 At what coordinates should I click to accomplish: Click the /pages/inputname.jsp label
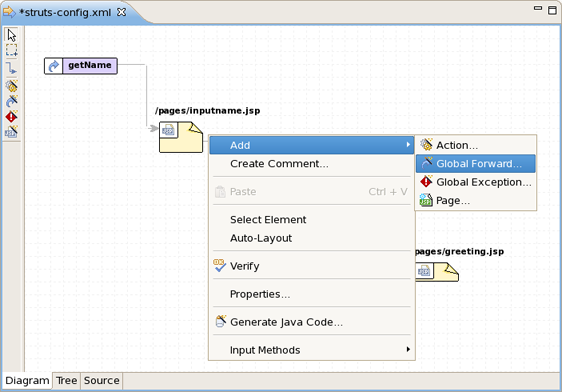point(208,111)
